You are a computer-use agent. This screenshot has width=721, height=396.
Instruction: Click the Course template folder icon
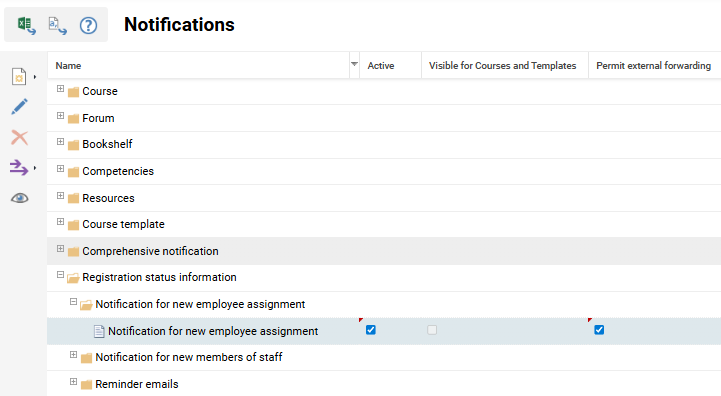pos(73,225)
